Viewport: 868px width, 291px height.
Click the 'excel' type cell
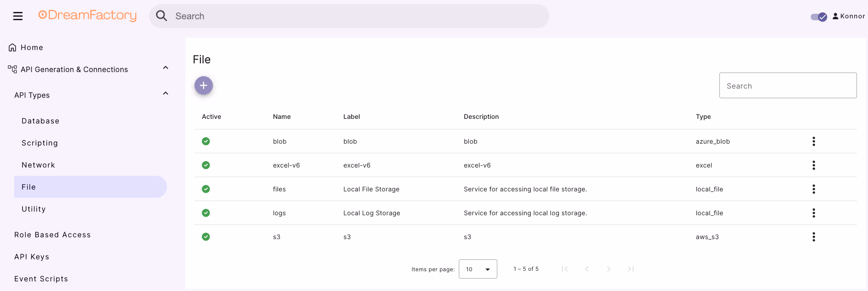[x=704, y=165]
